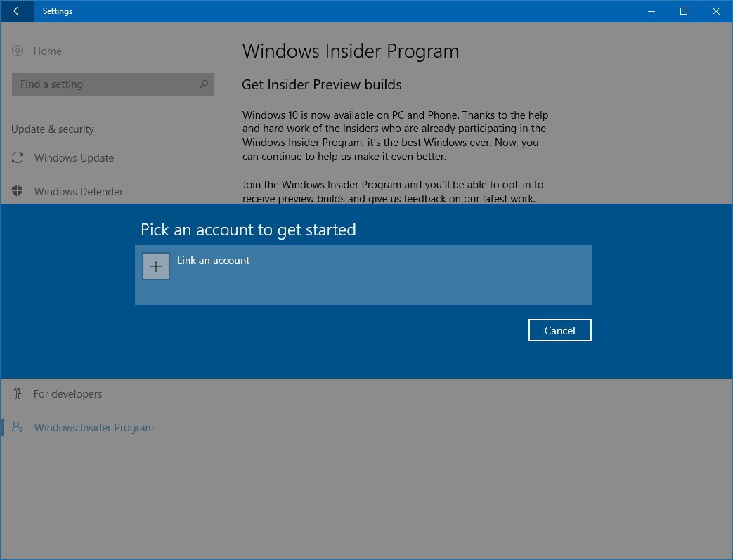Open the Windows Update section label
Image resolution: width=733 pixels, height=560 pixels.
pos(74,158)
